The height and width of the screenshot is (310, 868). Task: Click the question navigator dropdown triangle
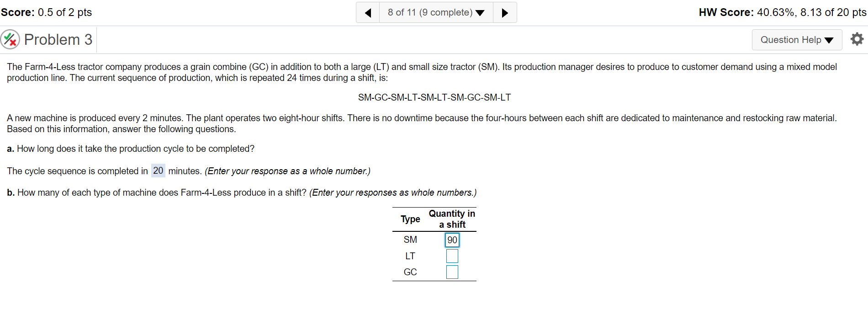(x=480, y=12)
